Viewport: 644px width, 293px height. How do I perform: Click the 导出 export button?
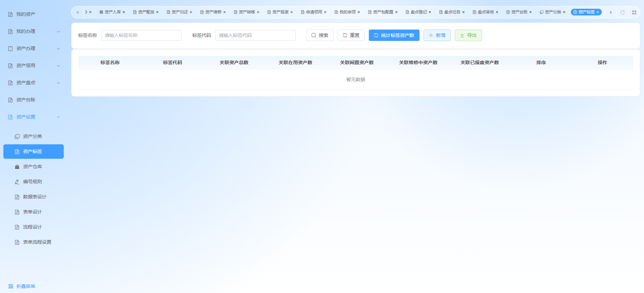click(468, 35)
